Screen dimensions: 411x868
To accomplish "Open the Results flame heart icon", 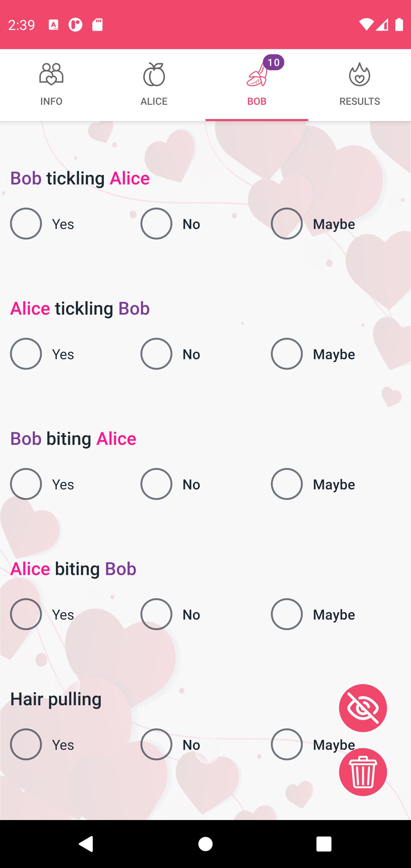I will click(x=359, y=74).
